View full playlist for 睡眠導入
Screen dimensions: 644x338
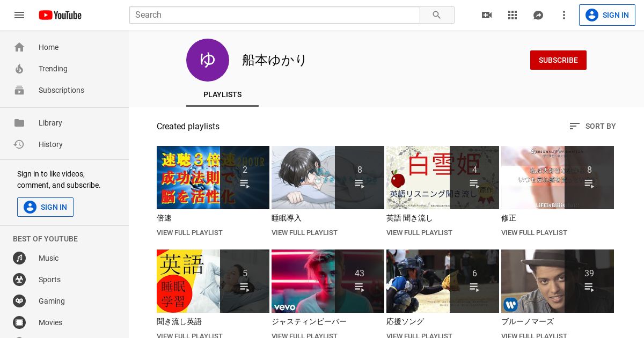[304, 233]
